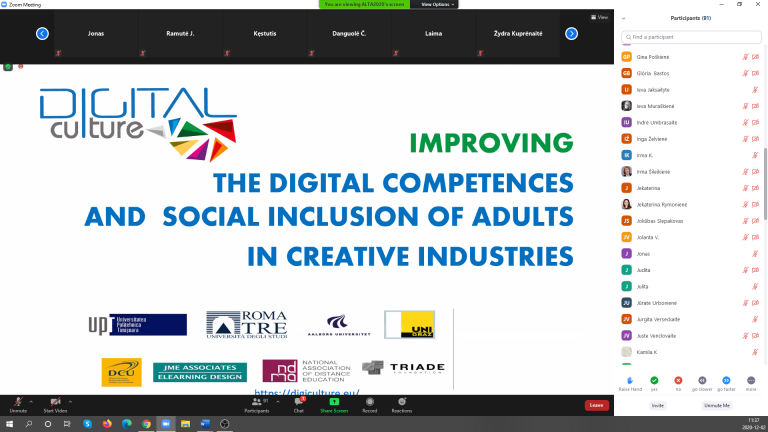This screenshot has width=768, height=432.
Task: Select participant Jūratė Urbonienė
Action: [x=691, y=303]
